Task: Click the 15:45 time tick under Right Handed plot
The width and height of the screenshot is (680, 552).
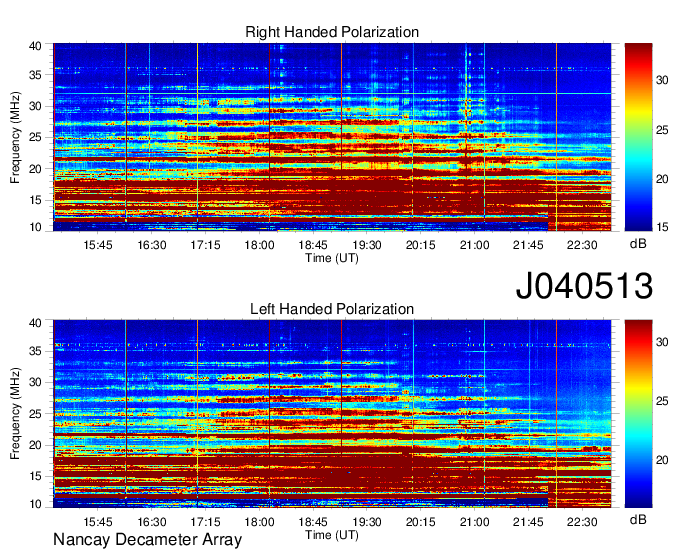Action: pos(98,245)
